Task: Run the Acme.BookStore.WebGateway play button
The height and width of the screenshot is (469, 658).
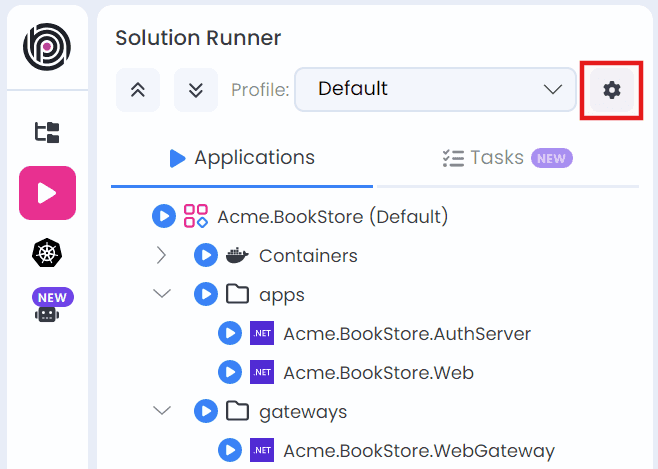Action: 230,450
